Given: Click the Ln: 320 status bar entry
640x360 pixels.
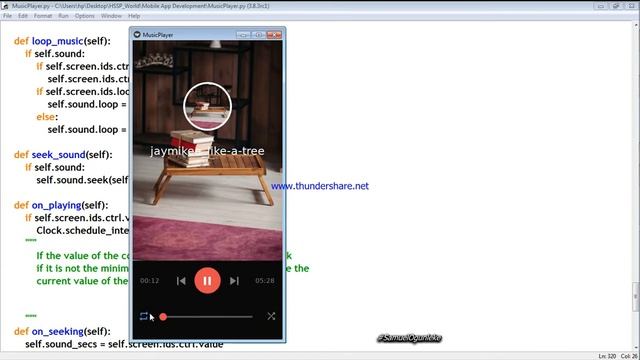Looking at the screenshot, I should pos(607,356).
